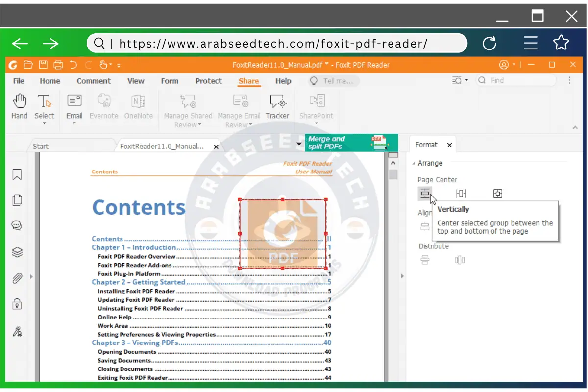Close the FoxitReader11.0_Manual document tab
Viewport: 588px width, 392px height.
[x=216, y=147]
